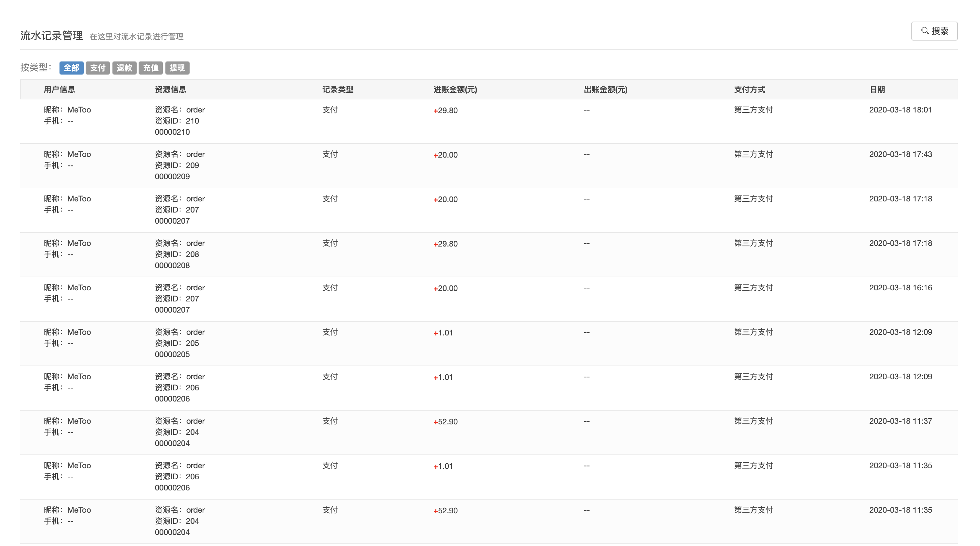Click the 支付方式 column header
This screenshot has height=546, width=980.
pyautogui.click(x=750, y=89)
